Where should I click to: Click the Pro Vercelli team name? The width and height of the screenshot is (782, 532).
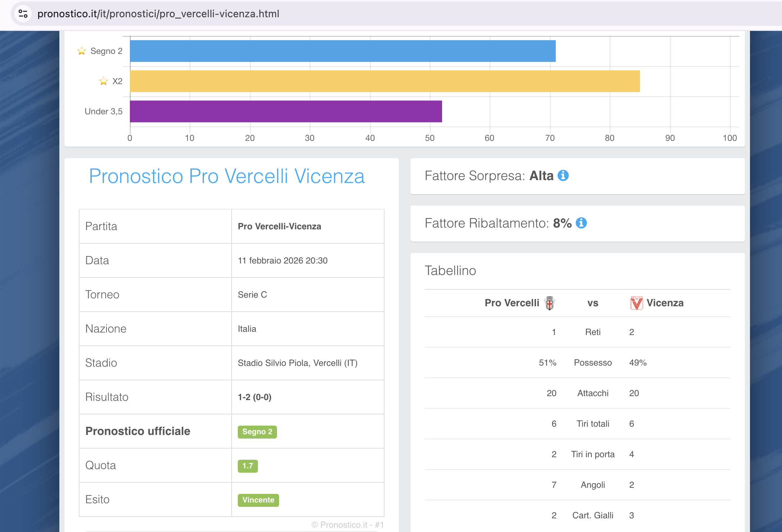tap(512, 303)
